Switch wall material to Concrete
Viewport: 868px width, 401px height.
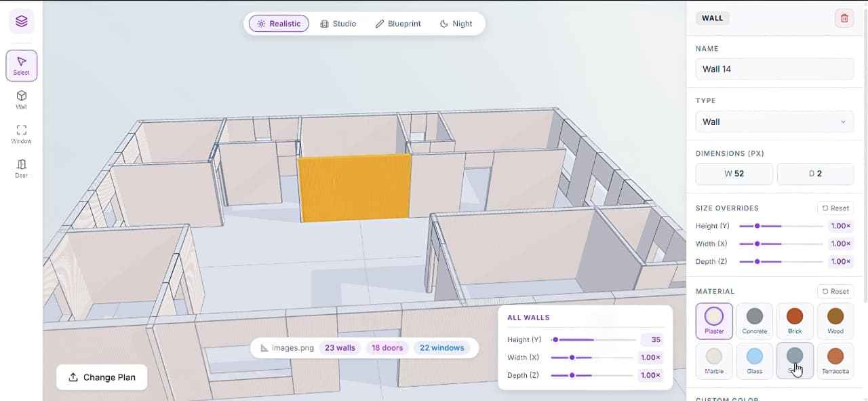point(754,320)
